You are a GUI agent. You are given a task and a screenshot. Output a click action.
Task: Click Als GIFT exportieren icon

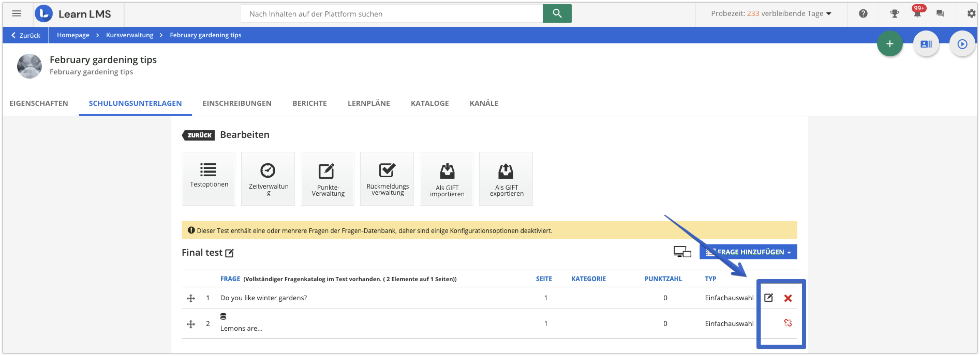click(506, 171)
